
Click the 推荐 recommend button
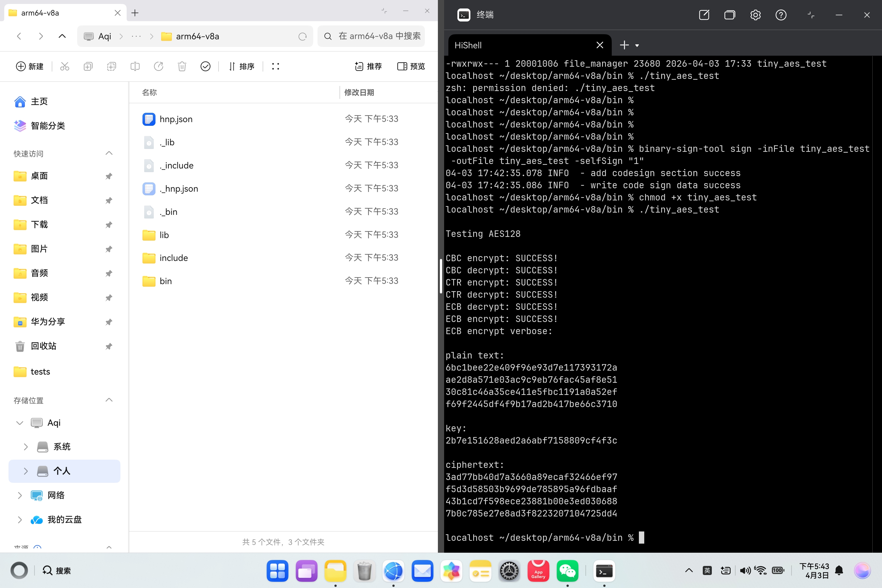(368, 66)
